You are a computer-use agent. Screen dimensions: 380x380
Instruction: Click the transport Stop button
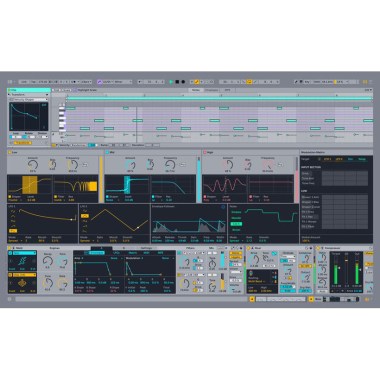[x=177, y=82]
